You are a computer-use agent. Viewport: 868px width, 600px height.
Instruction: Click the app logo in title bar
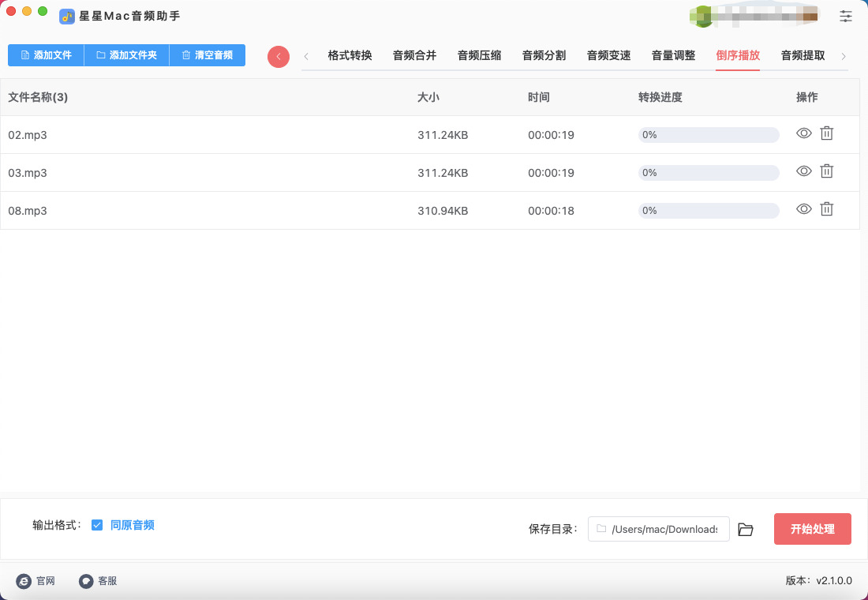coord(67,16)
